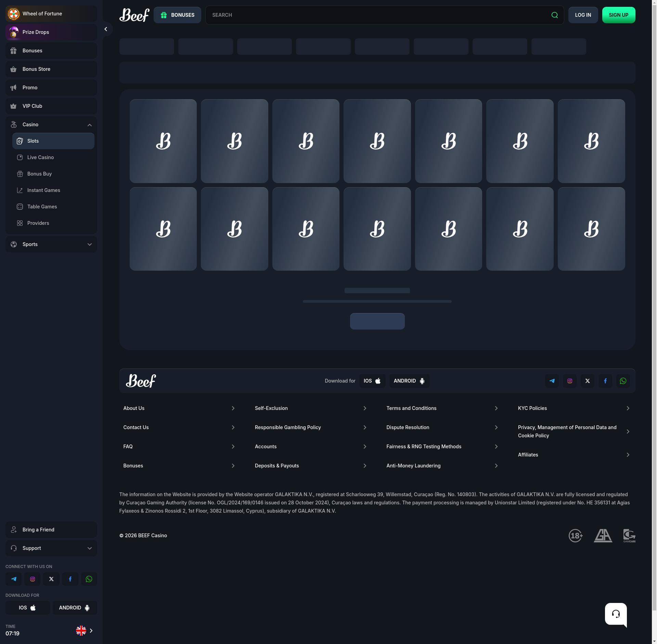The width and height of the screenshot is (657, 644).
Task: Click the WhatsApp icon in footer
Action: point(623,381)
